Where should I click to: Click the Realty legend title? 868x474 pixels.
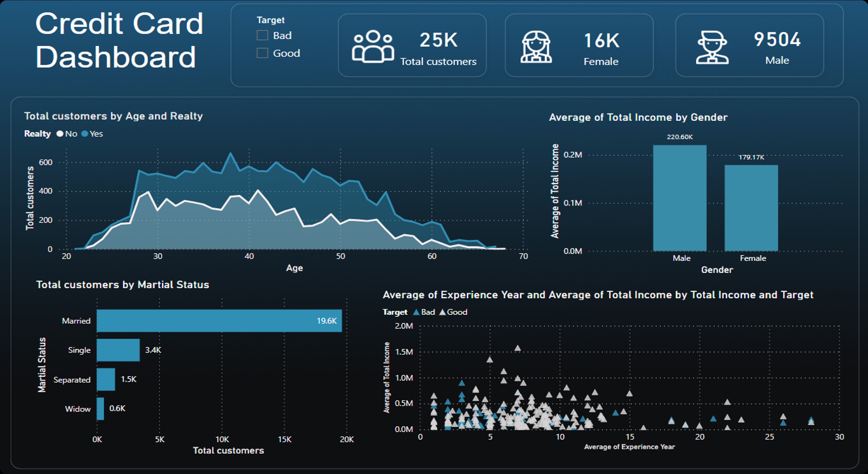click(38, 134)
